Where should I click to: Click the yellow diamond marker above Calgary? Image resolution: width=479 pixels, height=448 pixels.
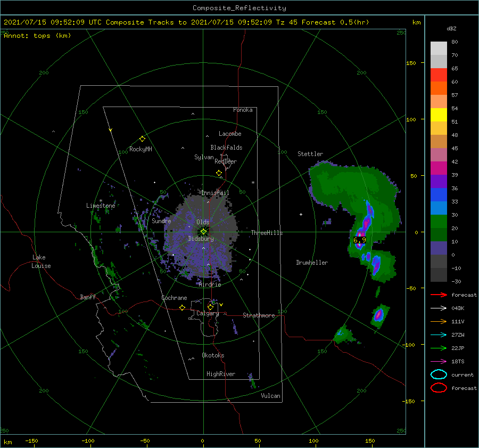(210, 307)
